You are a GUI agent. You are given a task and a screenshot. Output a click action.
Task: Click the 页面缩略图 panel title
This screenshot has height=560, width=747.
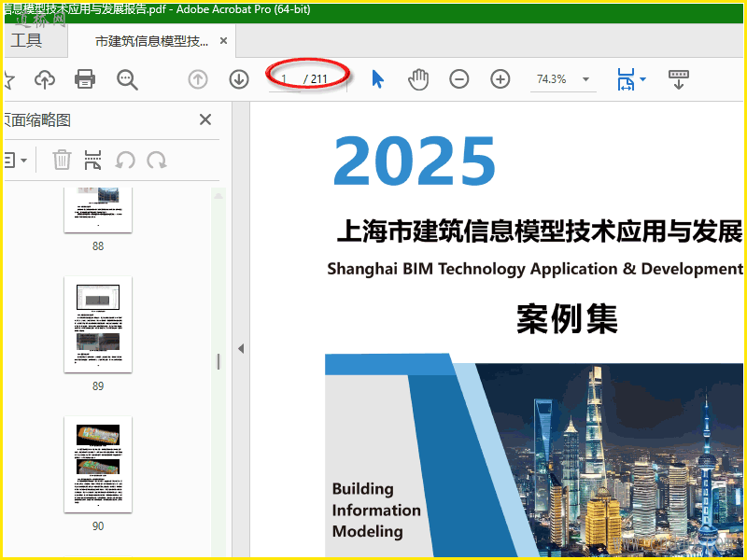(37, 120)
